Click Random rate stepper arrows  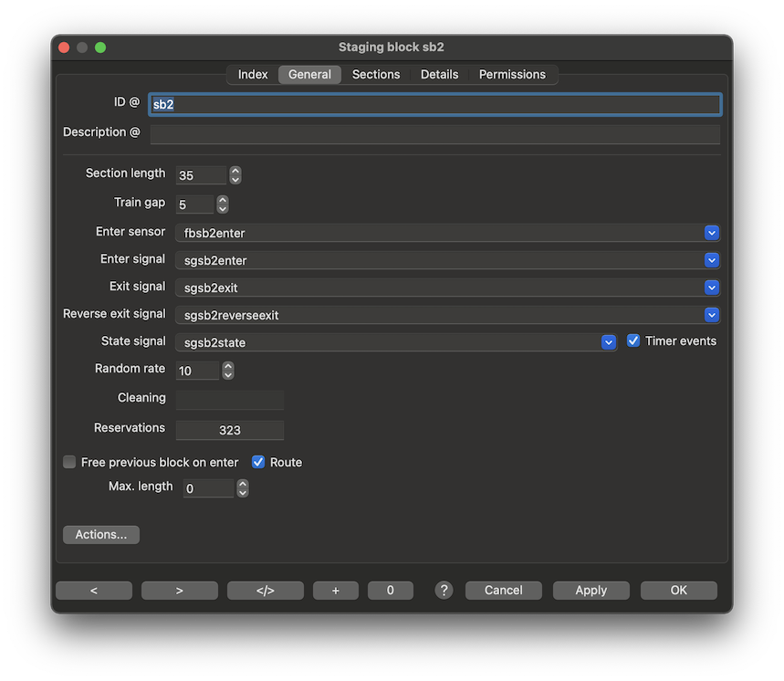coord(228,371)
